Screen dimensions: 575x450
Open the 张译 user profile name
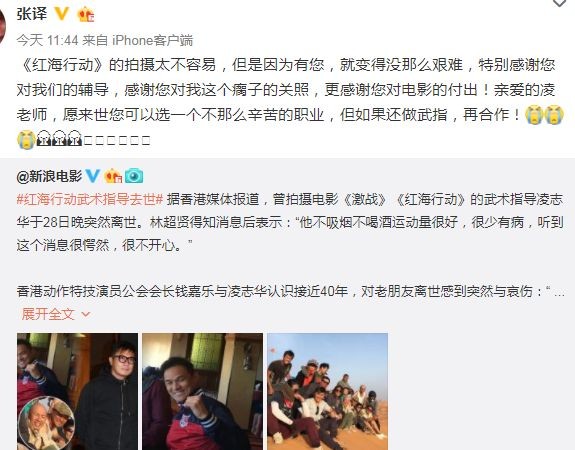coord(32,14)
